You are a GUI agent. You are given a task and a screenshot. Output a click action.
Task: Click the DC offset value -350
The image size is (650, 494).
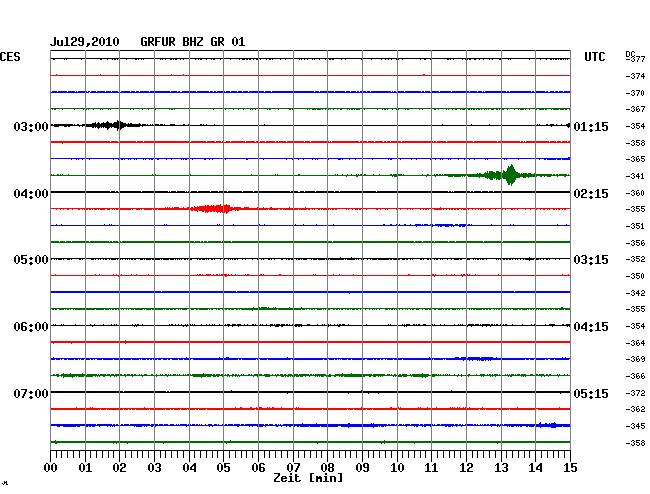tap(635, 276)
